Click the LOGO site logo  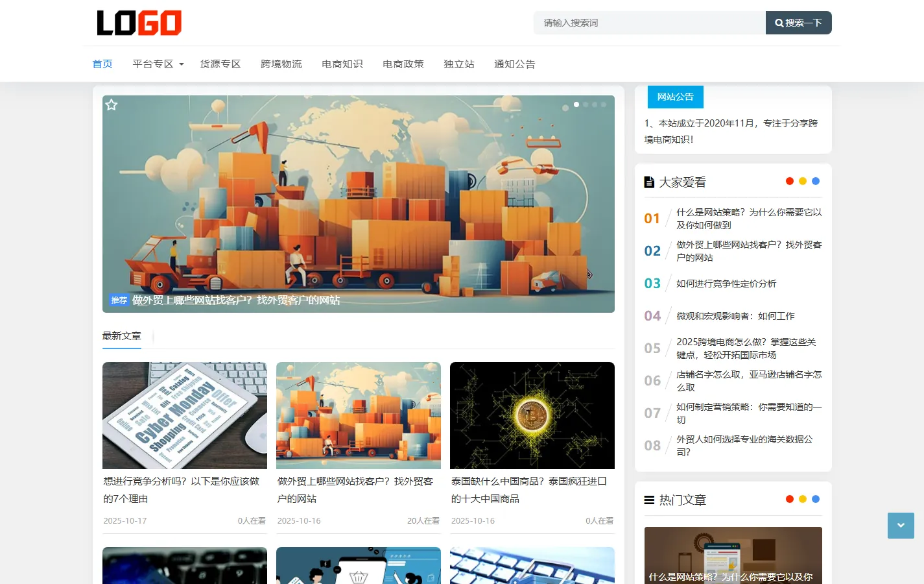[139, 23]
